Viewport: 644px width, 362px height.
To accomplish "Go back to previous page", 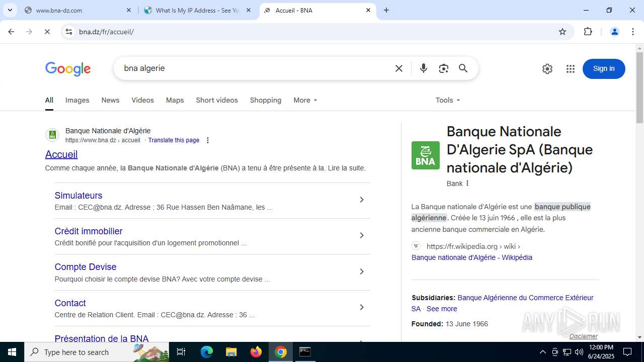I will (11, 32).
